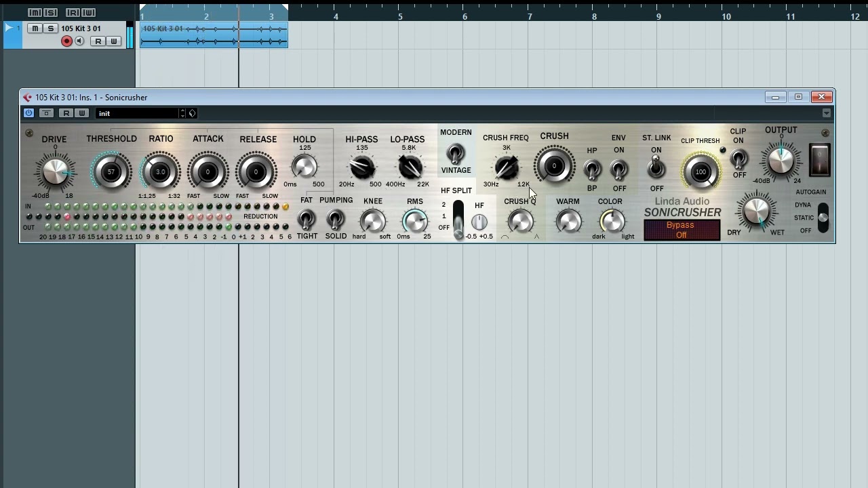Click the DRY/WET mix knob

[757, 211]
